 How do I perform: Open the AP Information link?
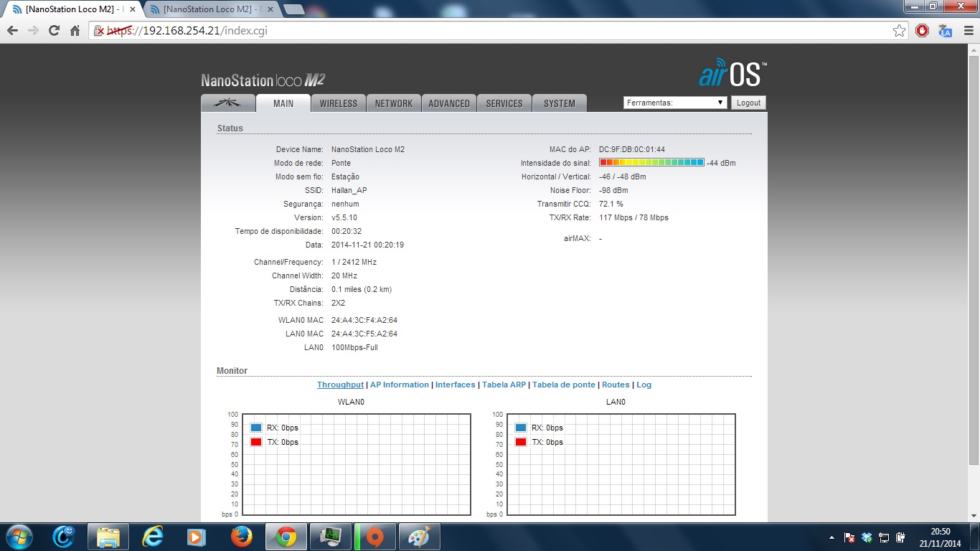400,385
